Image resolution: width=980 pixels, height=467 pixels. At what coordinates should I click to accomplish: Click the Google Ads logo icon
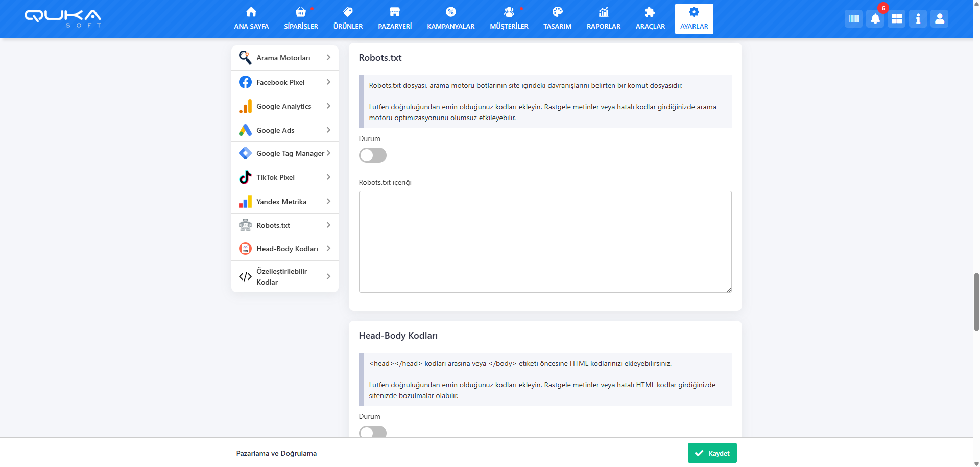pos(245,130)
